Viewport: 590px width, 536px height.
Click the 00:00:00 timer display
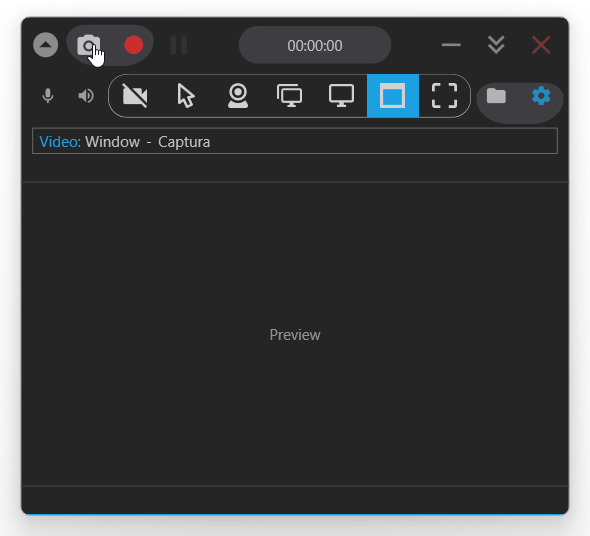click(x=315, y=45)
